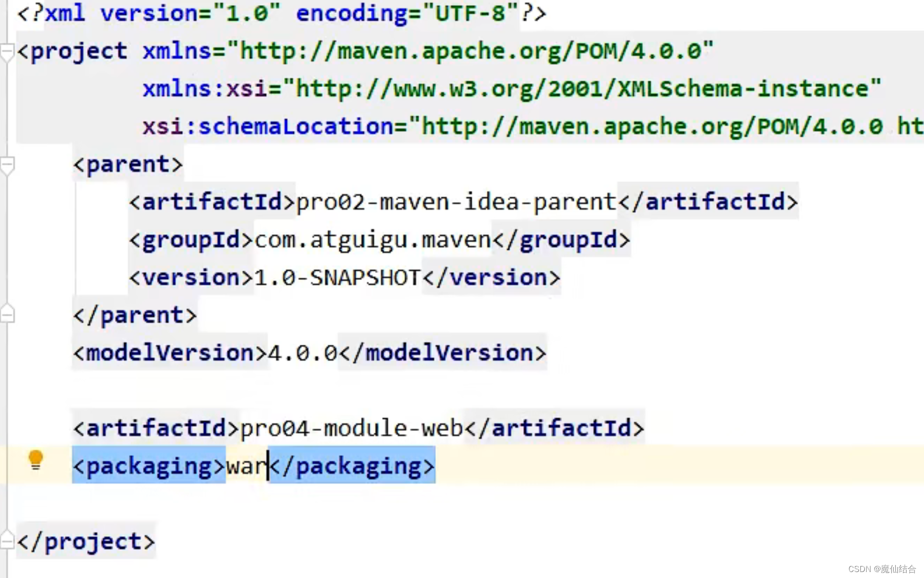Collapse the opening parent tag fold marker
924x578 pixels.
point(7,165)
